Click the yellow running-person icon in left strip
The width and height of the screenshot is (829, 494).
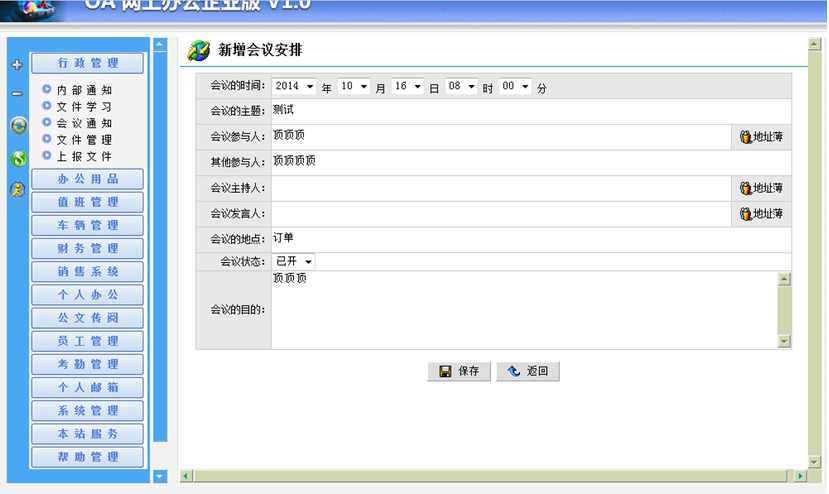click(17, 190)
